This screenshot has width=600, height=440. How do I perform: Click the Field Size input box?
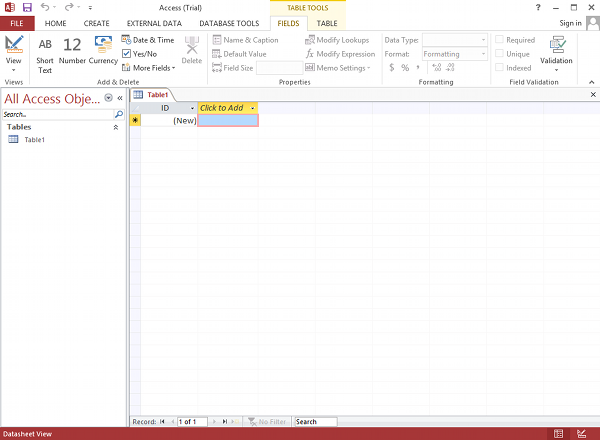[x=279, y=68]
